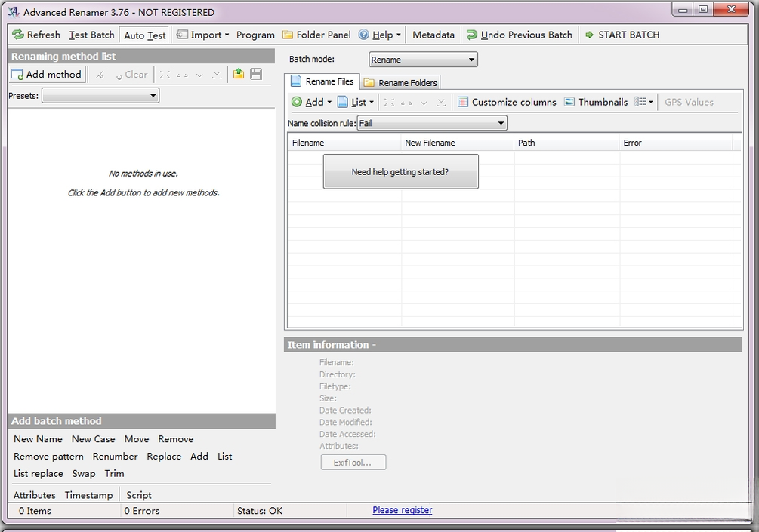Run Test Batch from the toolbar
The image size is (759, 532).
tap(91, 35)
